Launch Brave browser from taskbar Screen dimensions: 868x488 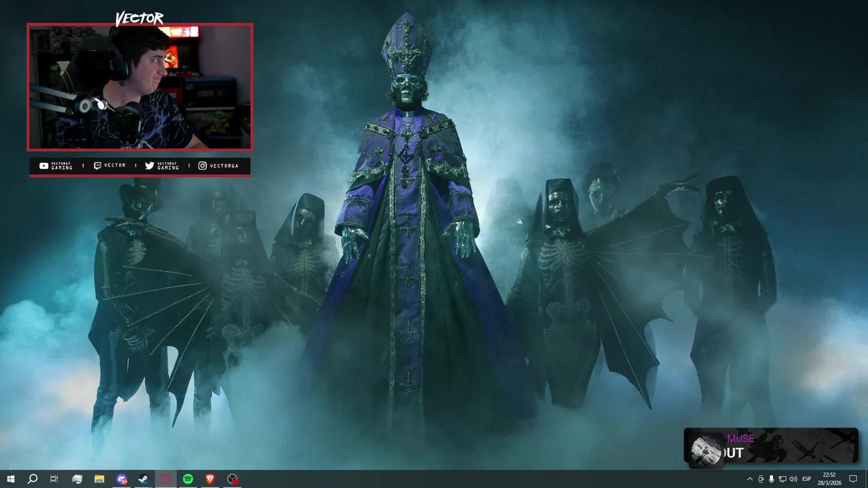click(x=210, y=479)
